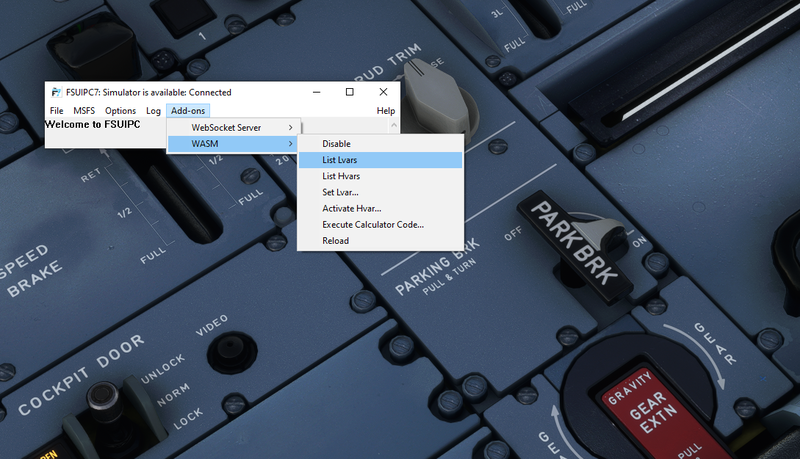Click the rudder trim knob

pyautogui.click(x=437, y=98)
